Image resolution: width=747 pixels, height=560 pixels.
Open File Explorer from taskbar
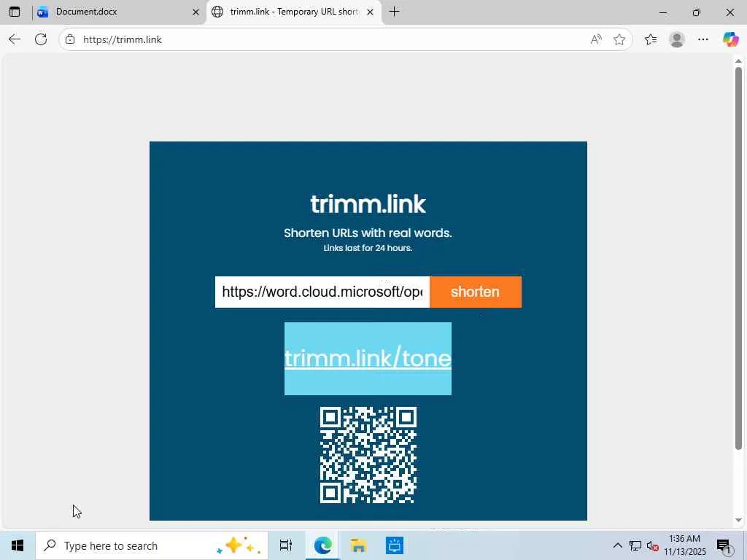[358, 545]
